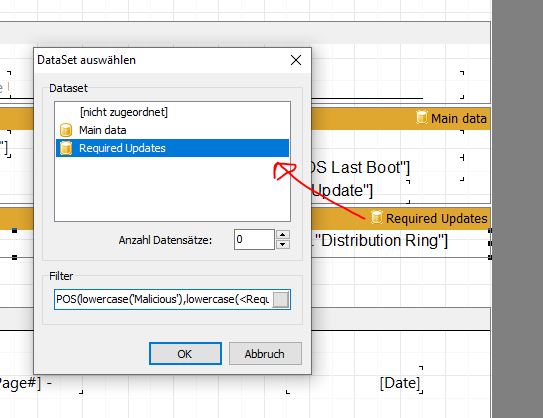Click the database icon beside 'Required Updates' in the list
The width and height of the screenshot is (543, 418).
(x=66, y=148)
